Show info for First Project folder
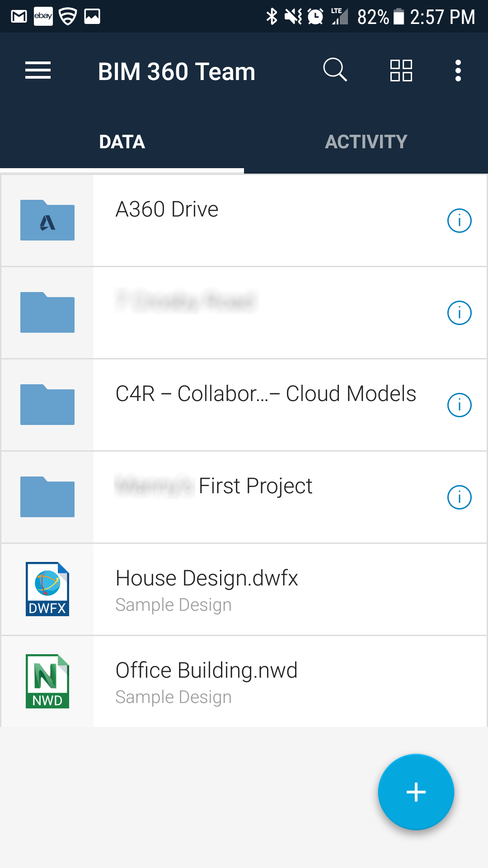 click(459, 497)
